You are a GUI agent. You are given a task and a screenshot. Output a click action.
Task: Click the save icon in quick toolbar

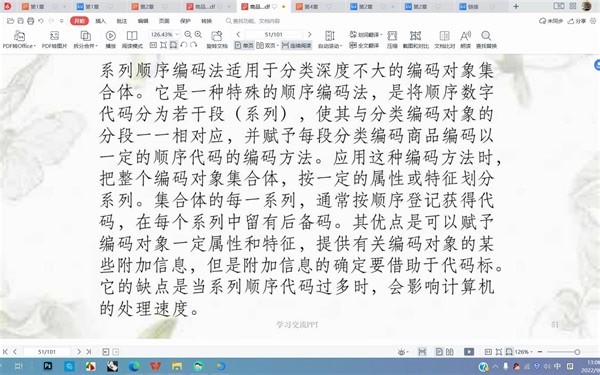coord(20,21)
